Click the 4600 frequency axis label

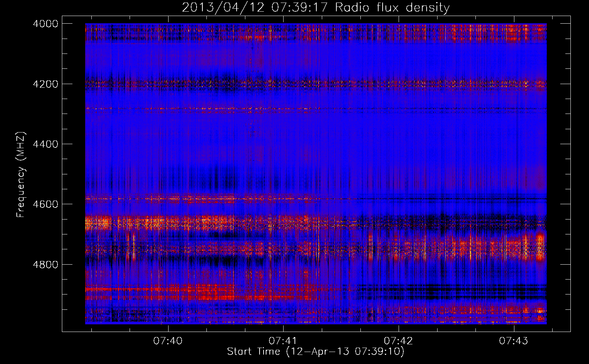coord(45,204)
